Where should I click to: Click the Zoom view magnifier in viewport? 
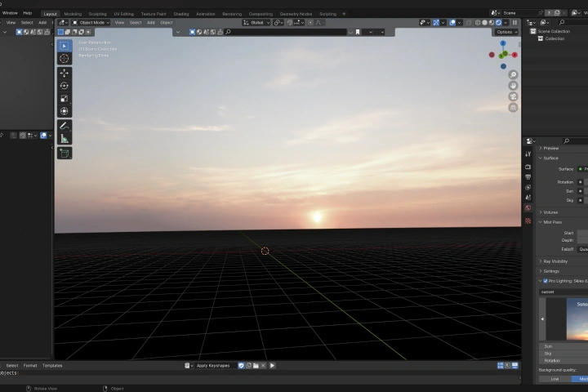click(513, 74)
